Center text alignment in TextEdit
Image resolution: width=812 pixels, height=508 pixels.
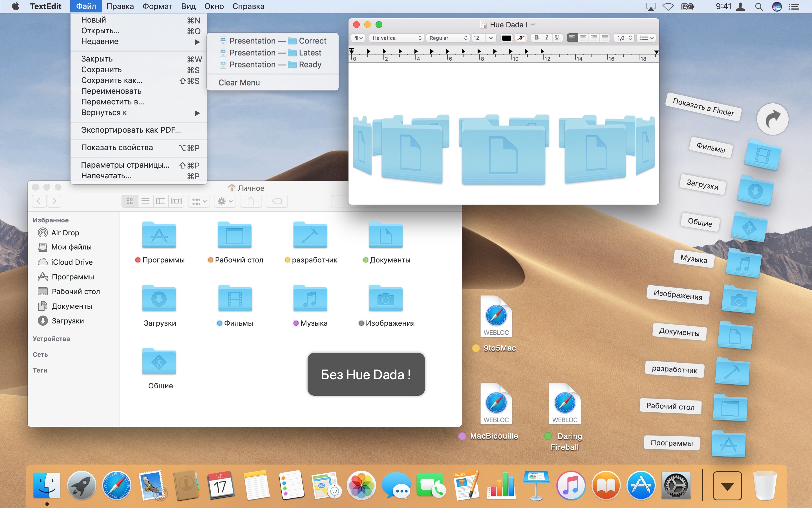(583, 38)
